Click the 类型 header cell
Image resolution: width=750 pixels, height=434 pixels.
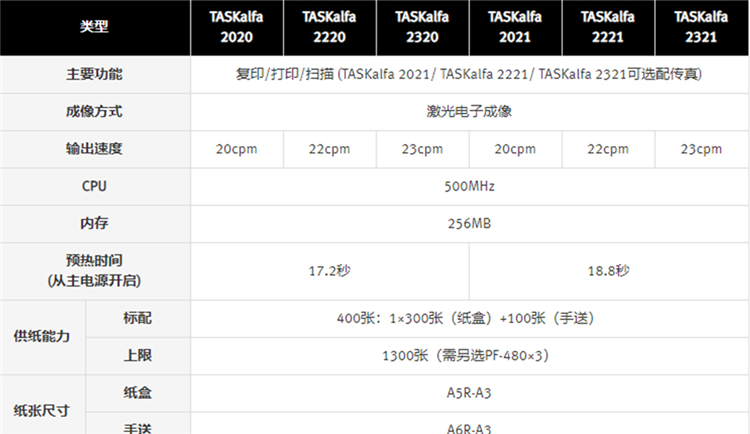click(x=95, y=27)
